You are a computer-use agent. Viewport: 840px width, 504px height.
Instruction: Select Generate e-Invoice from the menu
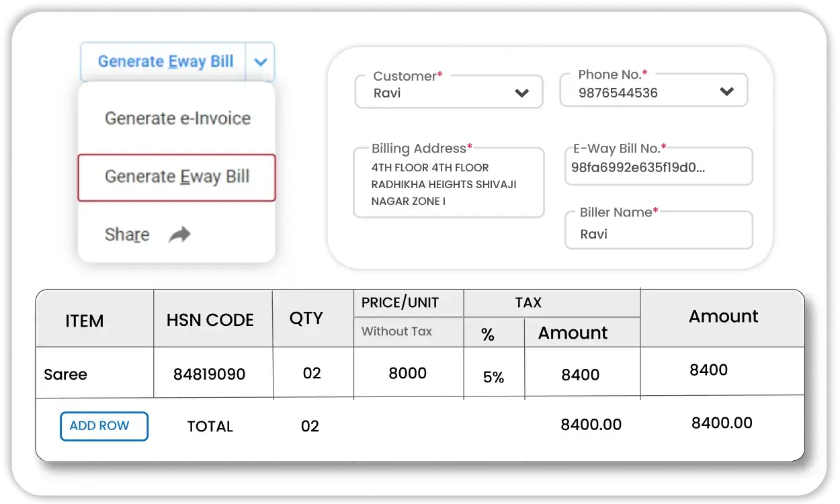click(x=177, y=119)
